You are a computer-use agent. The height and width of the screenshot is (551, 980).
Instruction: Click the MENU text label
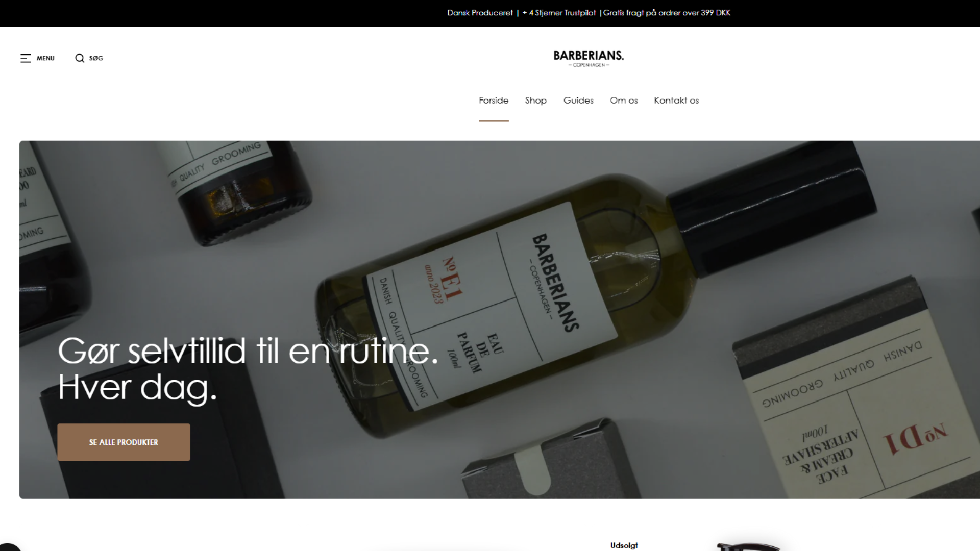(45, 58)
